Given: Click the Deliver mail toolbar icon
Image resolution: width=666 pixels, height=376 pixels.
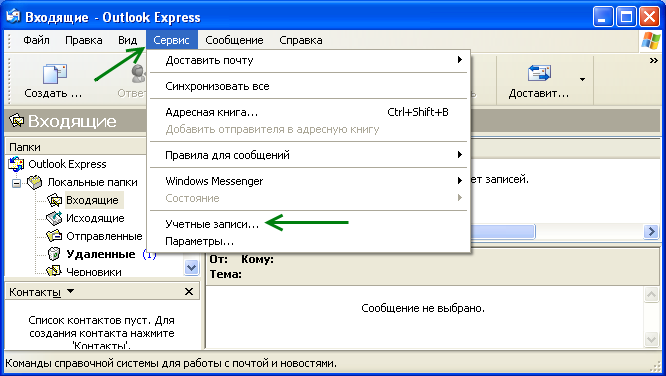Looking at the screenshot, I should pyautogui.click(x=539, y=73).
